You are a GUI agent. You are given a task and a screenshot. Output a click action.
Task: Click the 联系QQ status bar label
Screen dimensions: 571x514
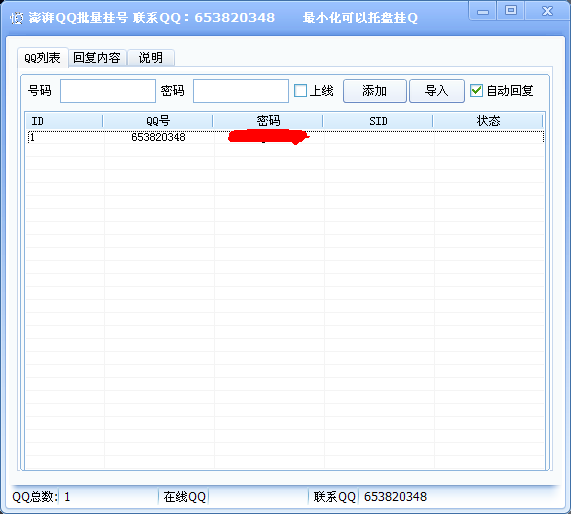[x=335, y=497]
